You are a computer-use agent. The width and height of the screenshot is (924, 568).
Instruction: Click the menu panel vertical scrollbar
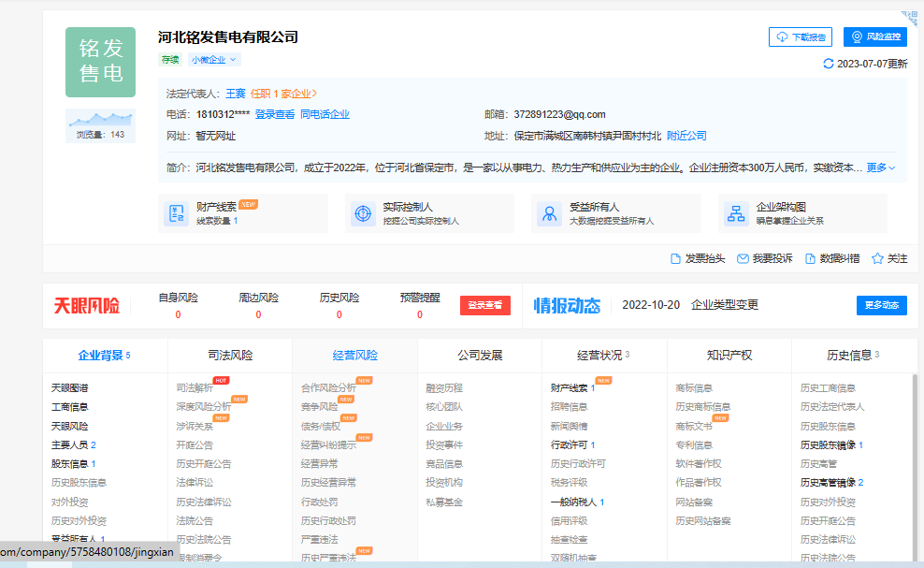(916, 466)
